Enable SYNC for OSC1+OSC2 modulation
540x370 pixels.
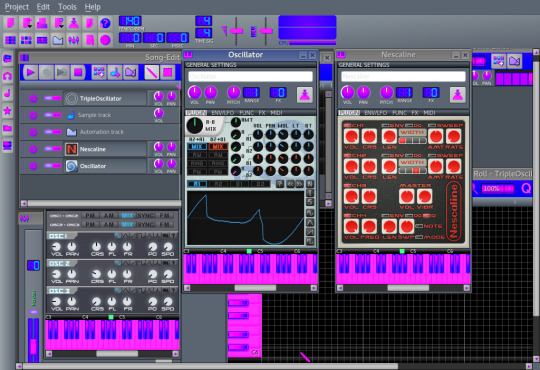[145, 216]
